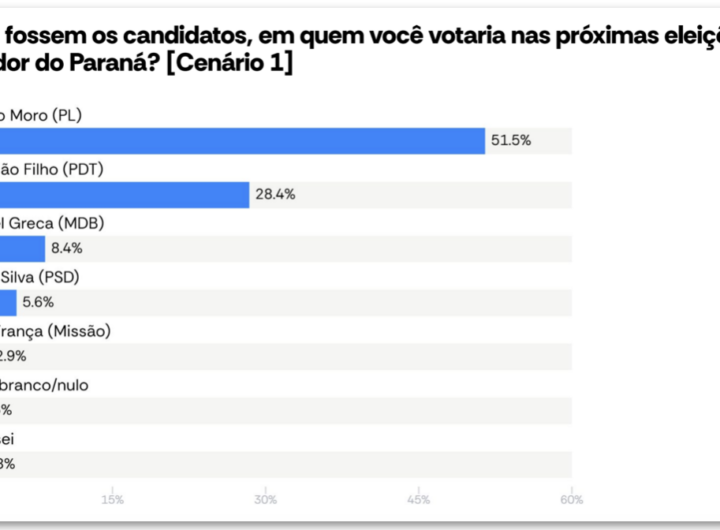Click the 2.9% value label
Screen dimensions: 720x530
pos(14,357)
